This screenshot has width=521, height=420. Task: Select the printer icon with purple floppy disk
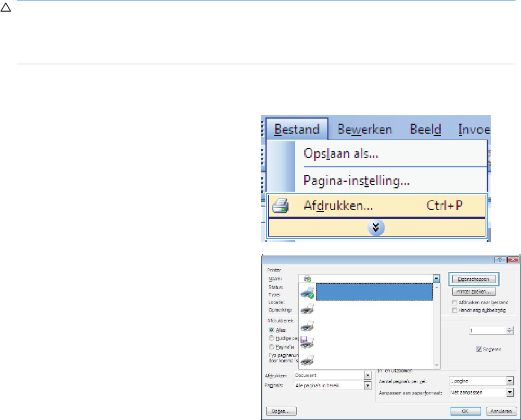click(307, 342)
